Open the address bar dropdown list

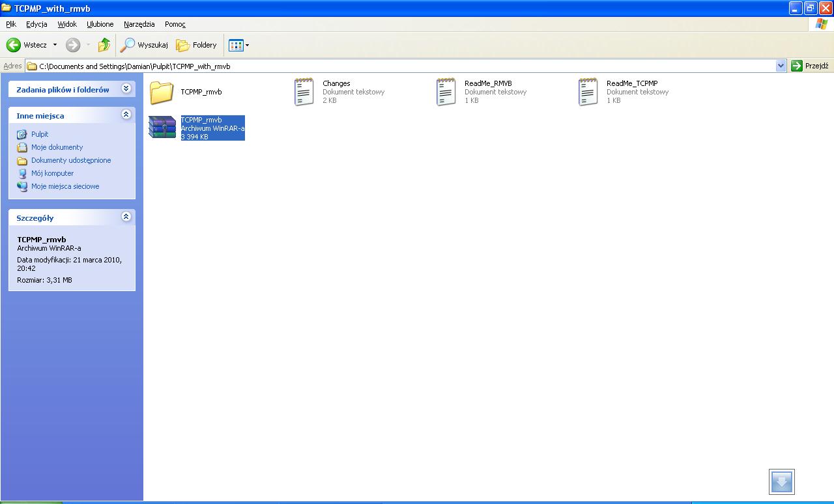tap(781, 66)
